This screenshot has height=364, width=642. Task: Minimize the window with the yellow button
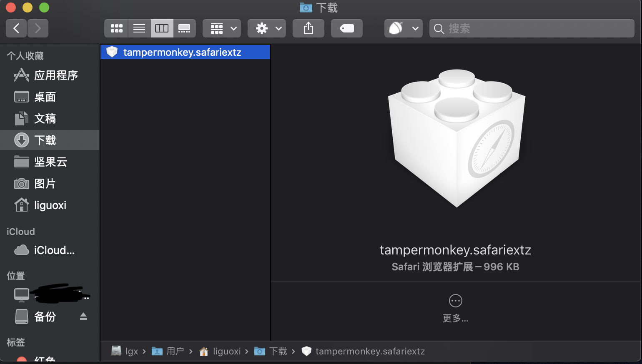coord(28,7)
